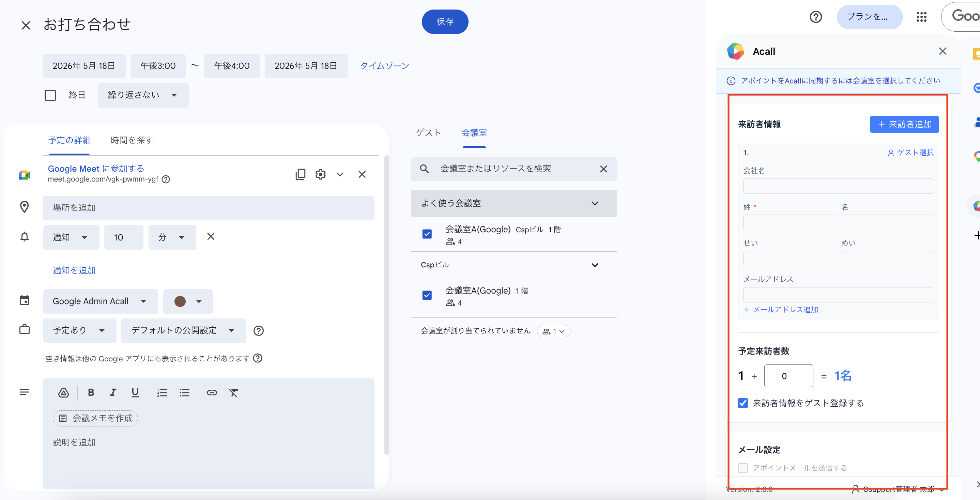
Task: Open Google Meet video call settings gear
Action: pyautogui.click(x=320, y=174)
